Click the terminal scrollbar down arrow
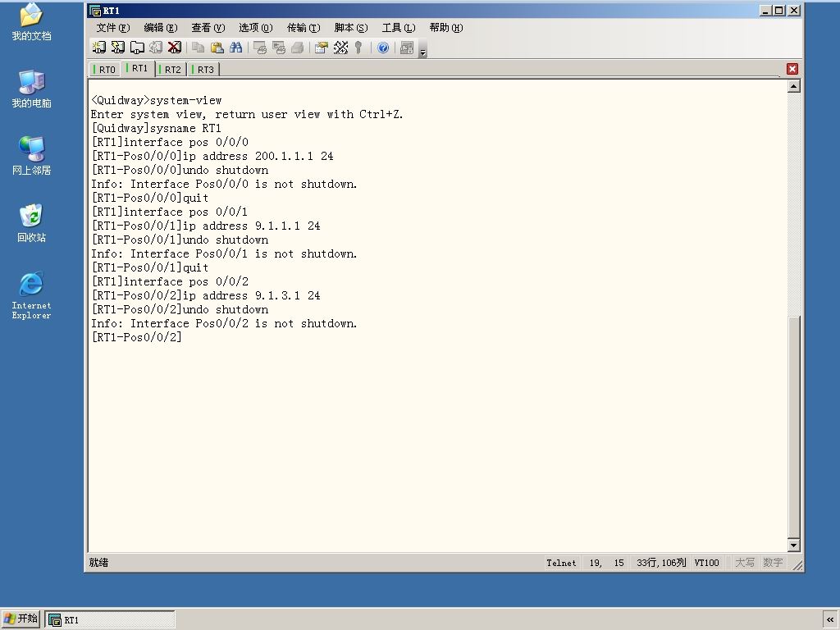The image size is (840, 630). pos(794,546)
